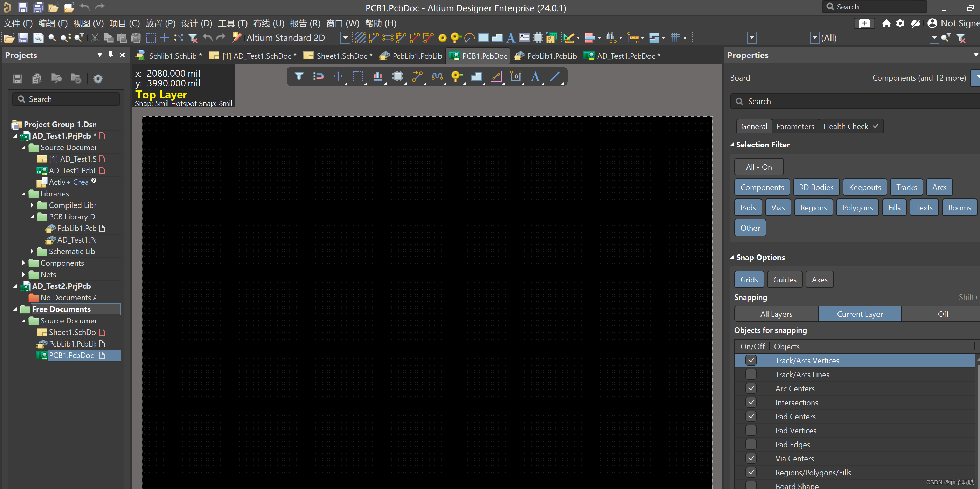
Task: Click the snap magnet icon in active bar
Action: coord(318,76)
